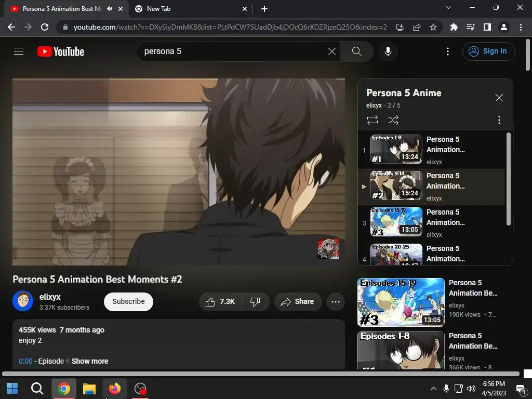Open the system volume icon
The image size is (532, 399).
coord(471,389)
